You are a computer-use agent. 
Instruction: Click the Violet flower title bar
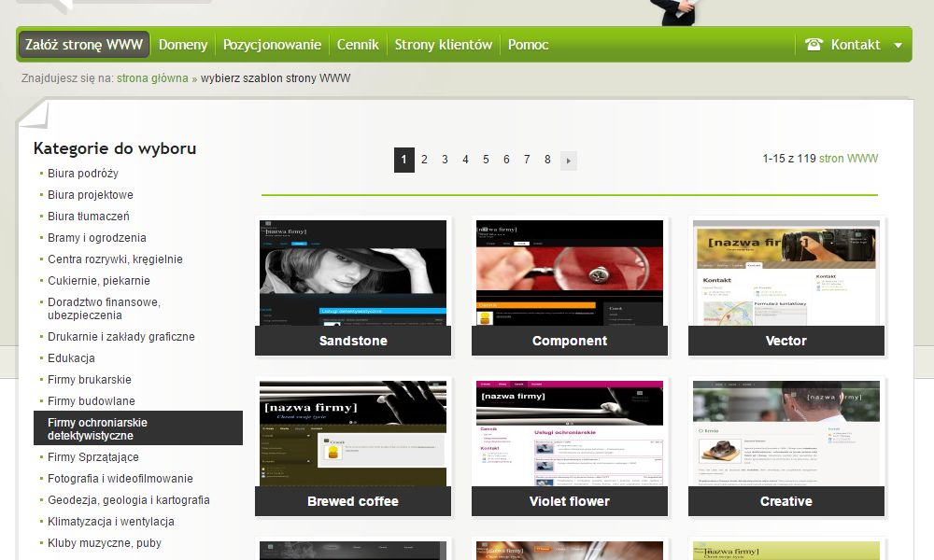(570, 501)
